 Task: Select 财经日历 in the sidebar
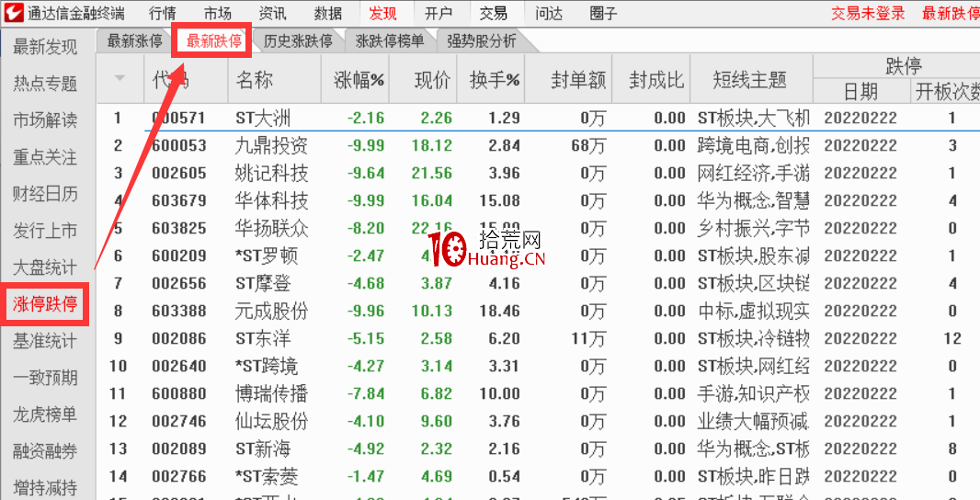click(x=45, y=194)
